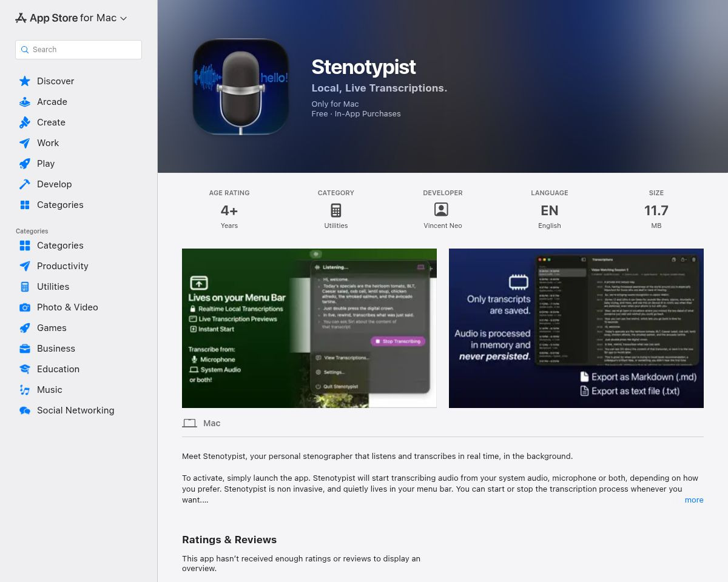Click the Ratings & Reviews heading
The height and width of the screenshot is (582, 728).
tap(229, 540)
